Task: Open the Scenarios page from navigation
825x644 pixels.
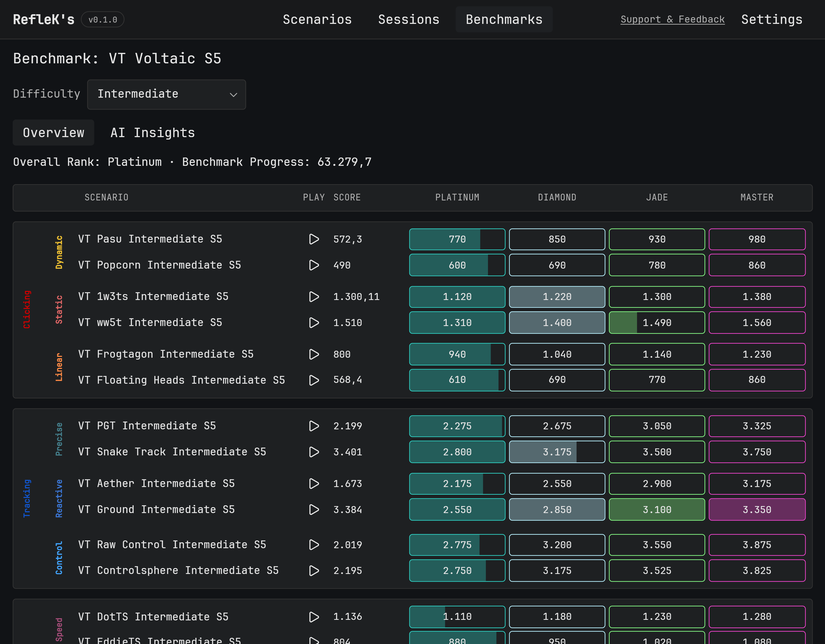Action: coord(317,19)
